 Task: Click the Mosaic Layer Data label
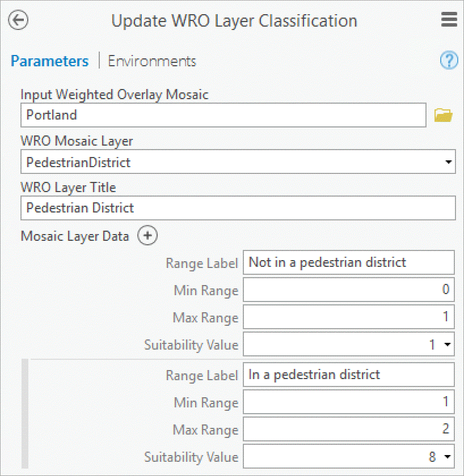coord(75,236)
